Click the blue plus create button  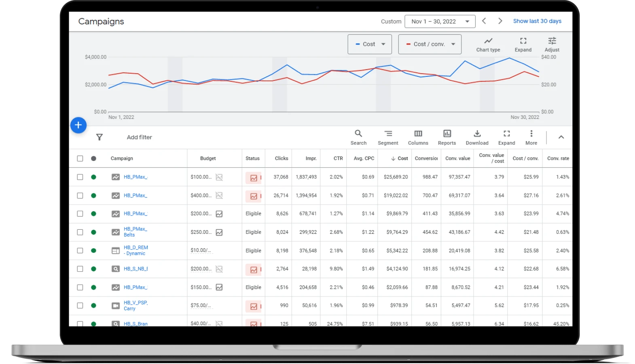point(78,125)
